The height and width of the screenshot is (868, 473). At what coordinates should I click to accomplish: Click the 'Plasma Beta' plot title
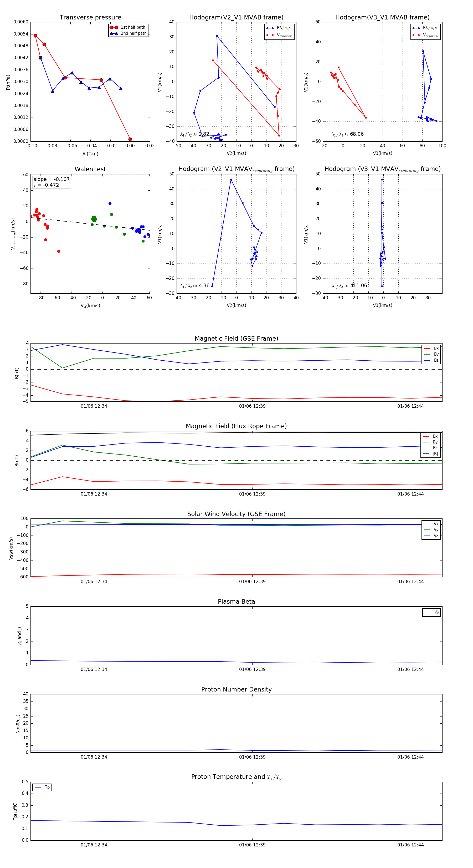pyautogui.click(x=236, y=602)
